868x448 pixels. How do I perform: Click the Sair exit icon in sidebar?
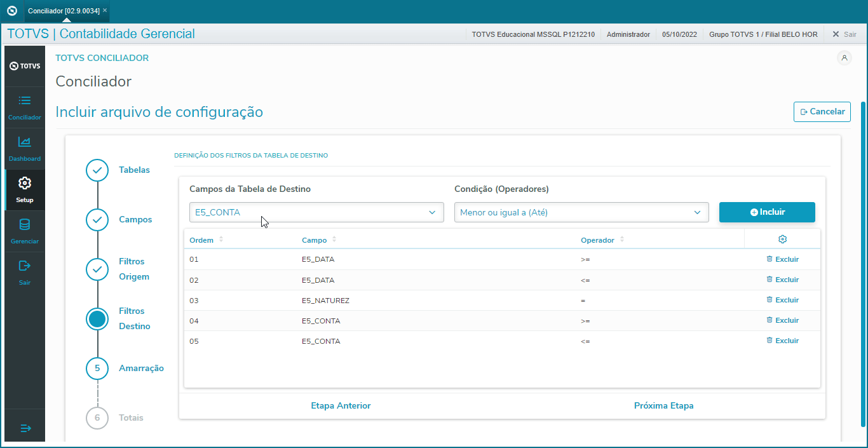pyautogui.click(x=25, y=266)
